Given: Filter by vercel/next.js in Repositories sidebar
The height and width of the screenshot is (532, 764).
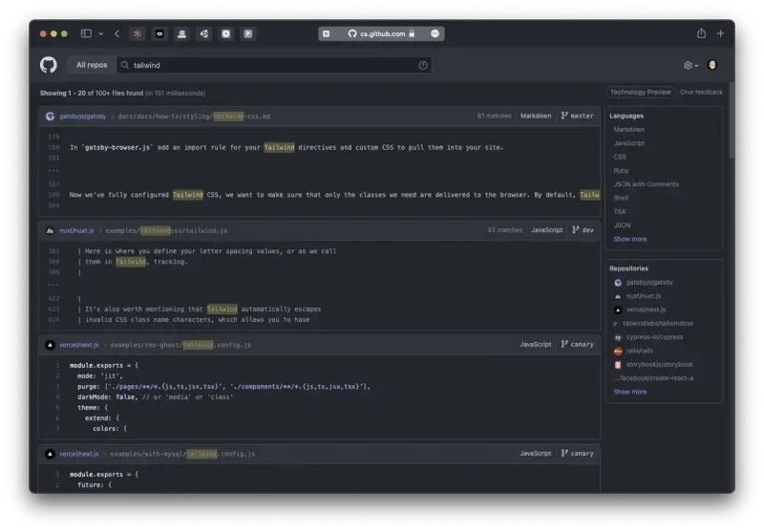Looking at the screenshot, I should [x=646, y=309].
